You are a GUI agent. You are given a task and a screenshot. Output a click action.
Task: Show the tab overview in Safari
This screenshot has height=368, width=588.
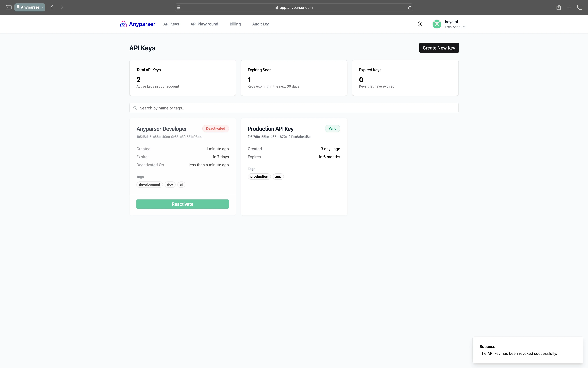coord(580,7)
